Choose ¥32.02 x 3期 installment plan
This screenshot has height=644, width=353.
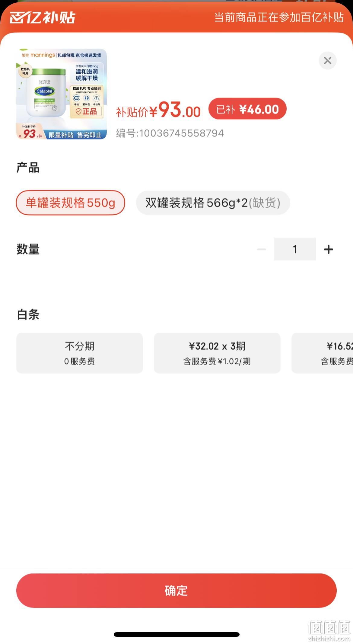(217, 353)
